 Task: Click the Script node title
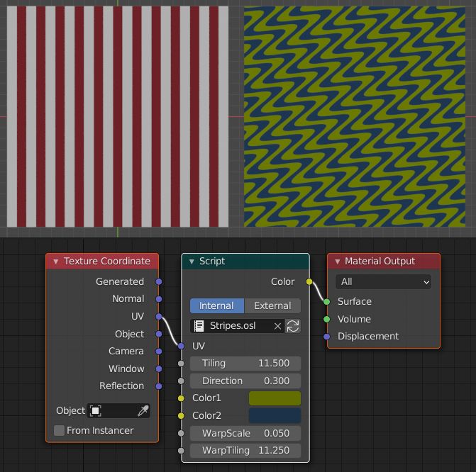tap(212, 262)
